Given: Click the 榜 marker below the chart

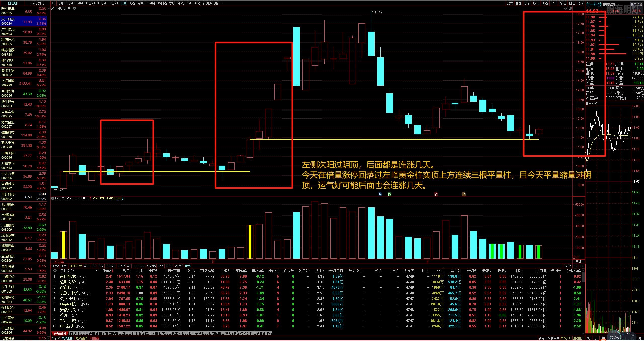Looking at the screenshot, I should pyautogui.click(x=464, y=194).
